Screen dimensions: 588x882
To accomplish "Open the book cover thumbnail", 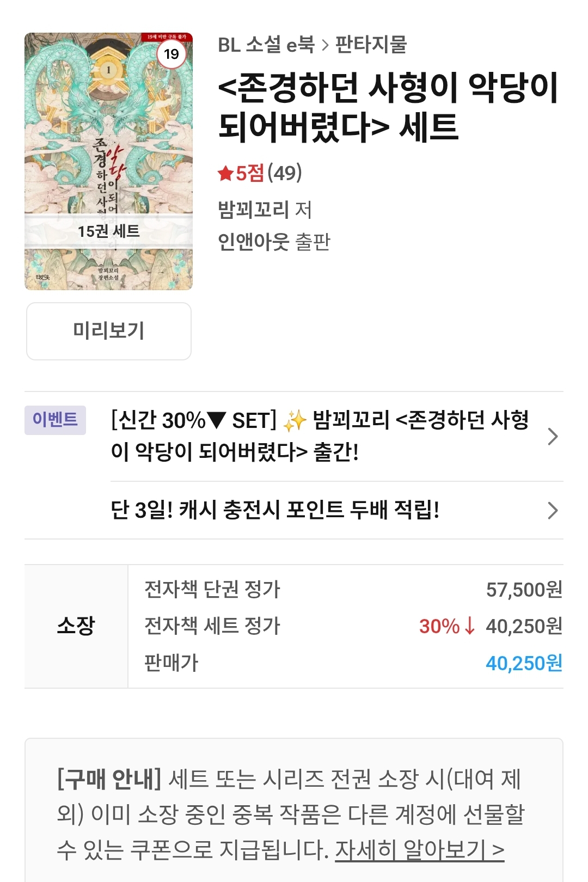I will (108, 161).
